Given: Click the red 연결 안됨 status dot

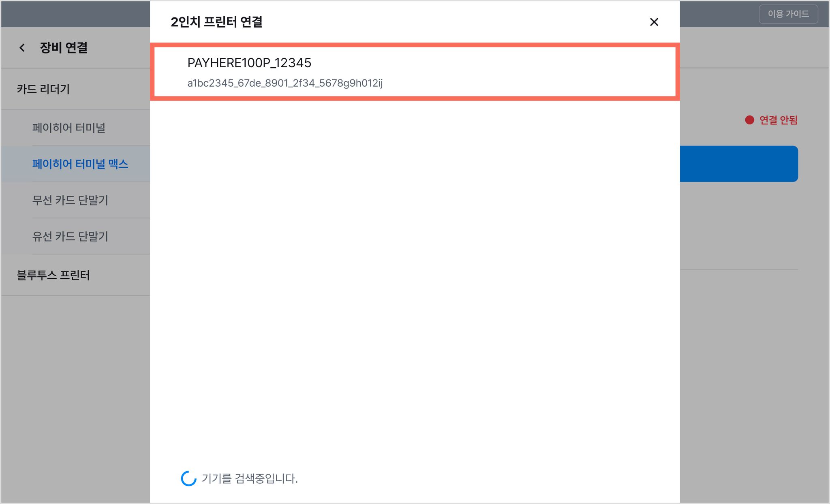Looking at the screenshot, I should pos(749,120).
